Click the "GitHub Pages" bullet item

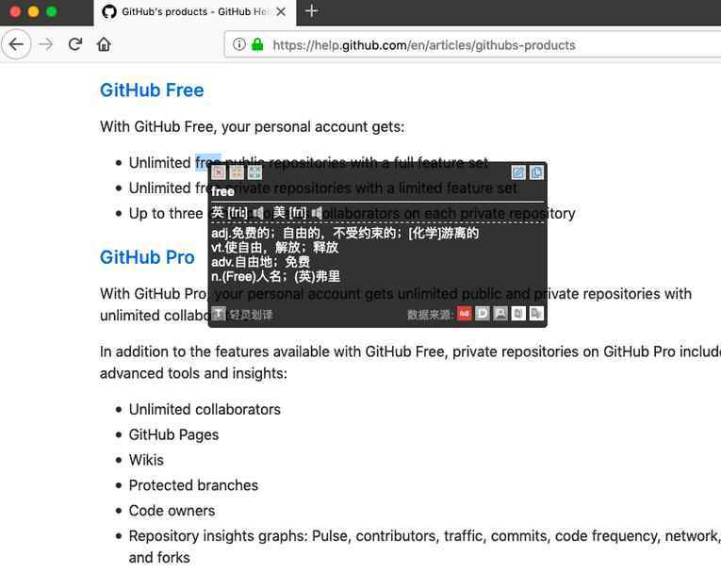point(173,434)
